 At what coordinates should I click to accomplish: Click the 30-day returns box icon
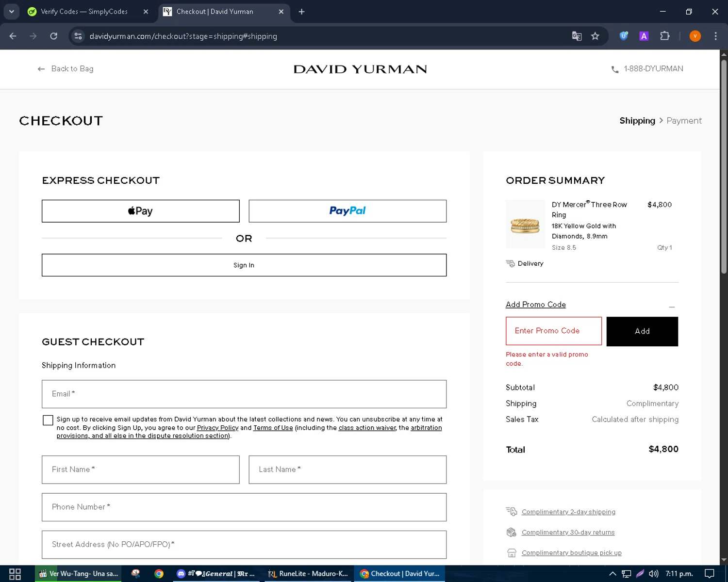click(x=511, y=533)
